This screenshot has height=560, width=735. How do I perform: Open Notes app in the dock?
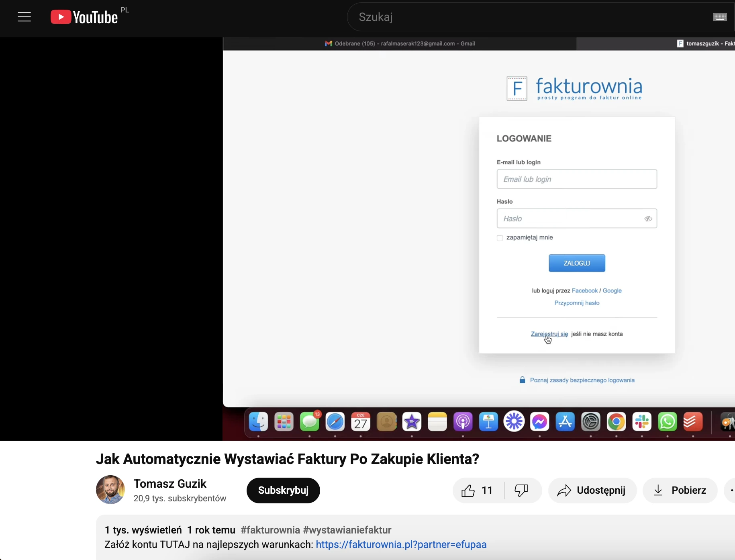pos(437,422)
